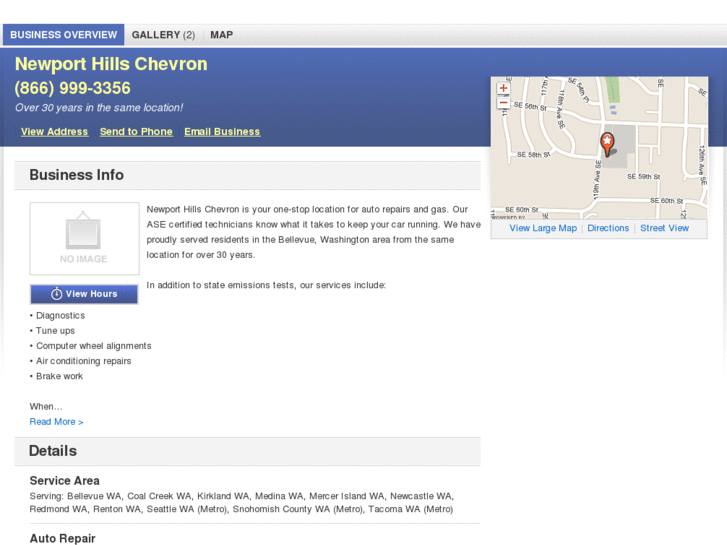The height and width of the screenshot is (545, 727).
Task: Open Street View link below the map
Action: (664, 228)
